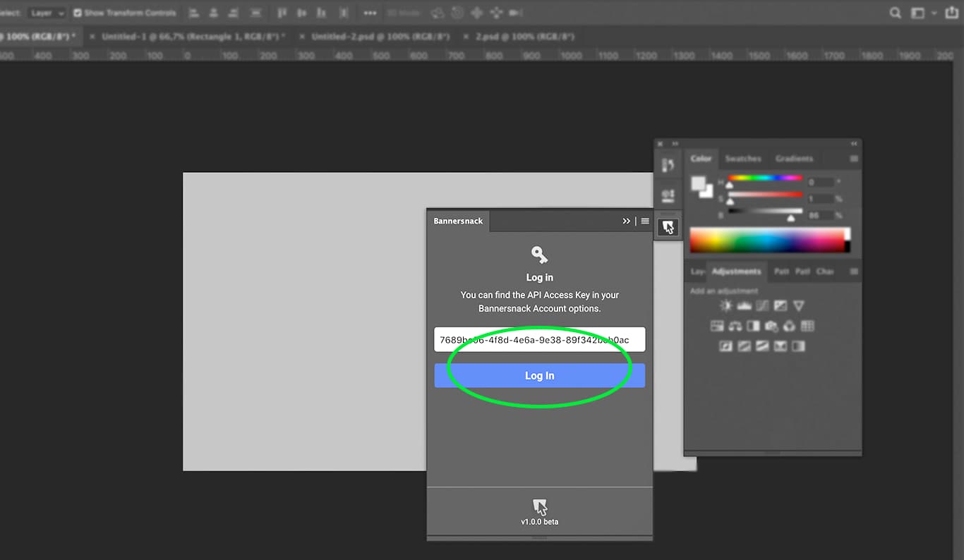The image size is (964, 560).
Task: Open the workspace switcher dropdown arrow
Action: (934, 13)
